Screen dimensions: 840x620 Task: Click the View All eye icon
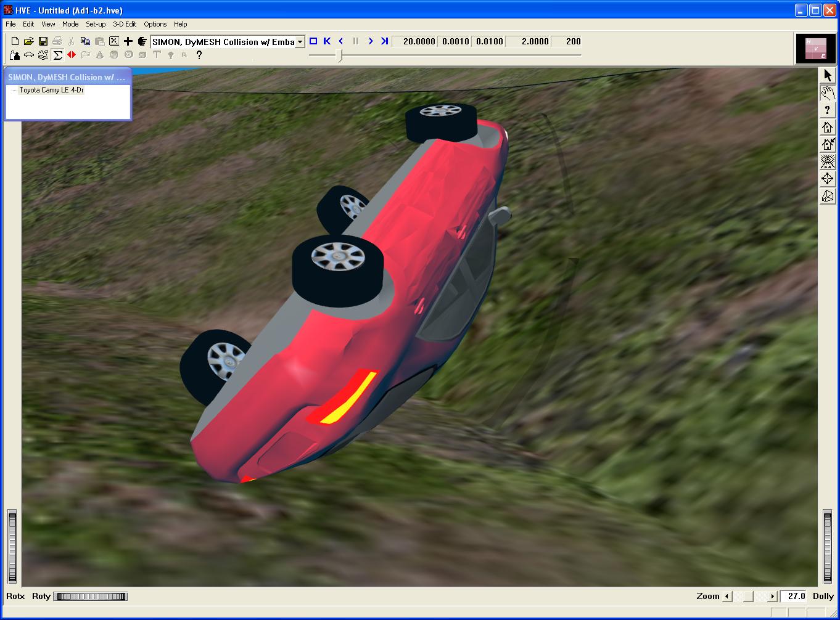coord(827,161)
